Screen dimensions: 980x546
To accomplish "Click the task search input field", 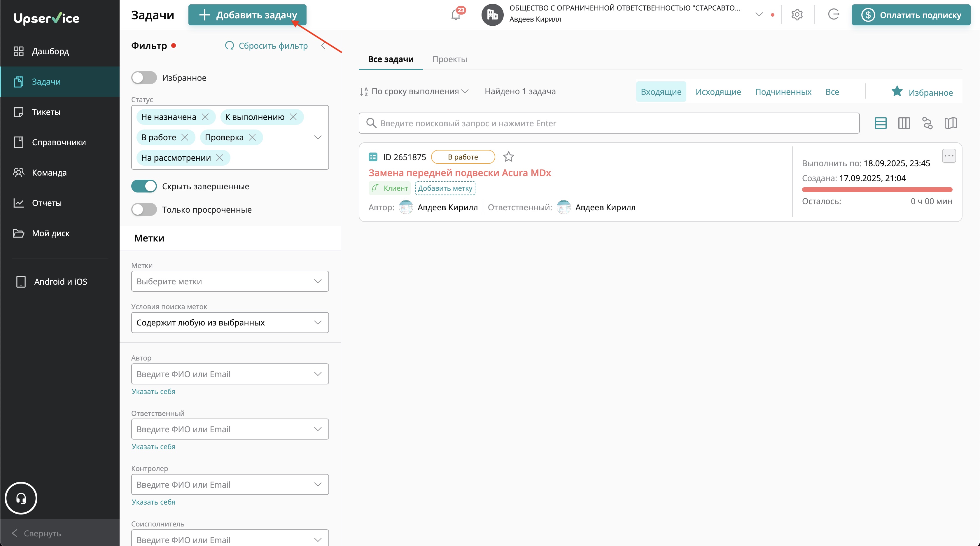I will pyautogui.click(x=609, y=123).
